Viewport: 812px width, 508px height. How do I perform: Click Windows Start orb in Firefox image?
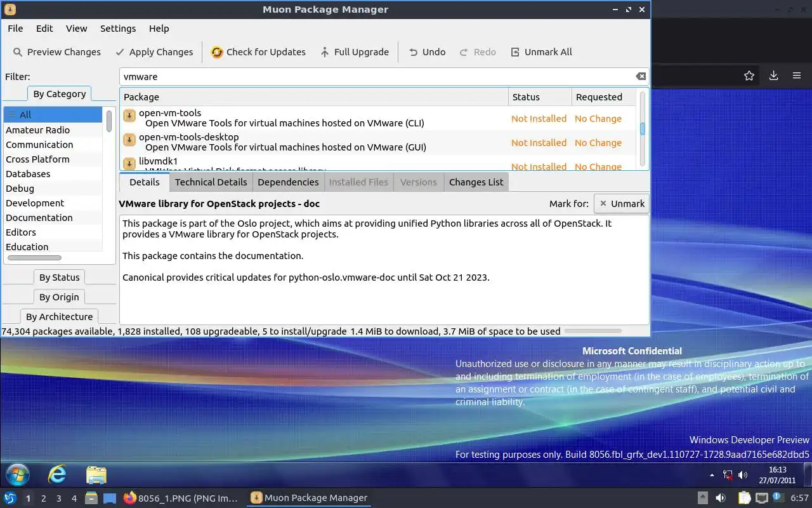[17, 475]
